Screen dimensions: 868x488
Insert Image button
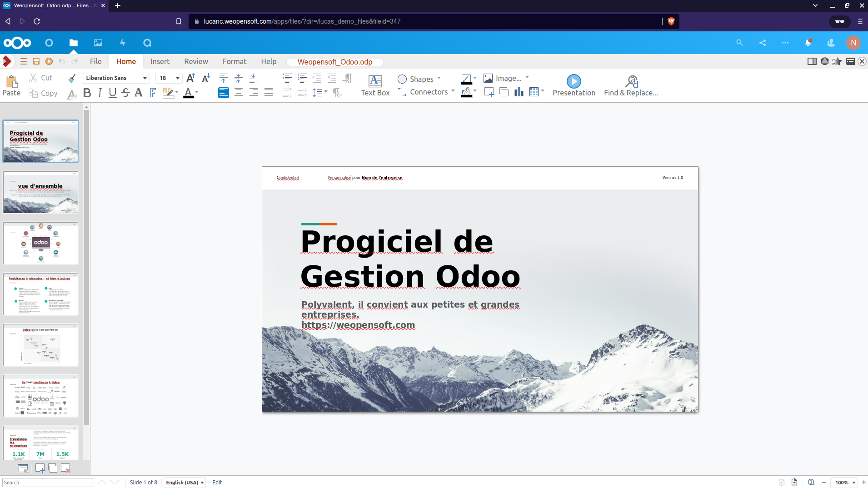[503, 78]
